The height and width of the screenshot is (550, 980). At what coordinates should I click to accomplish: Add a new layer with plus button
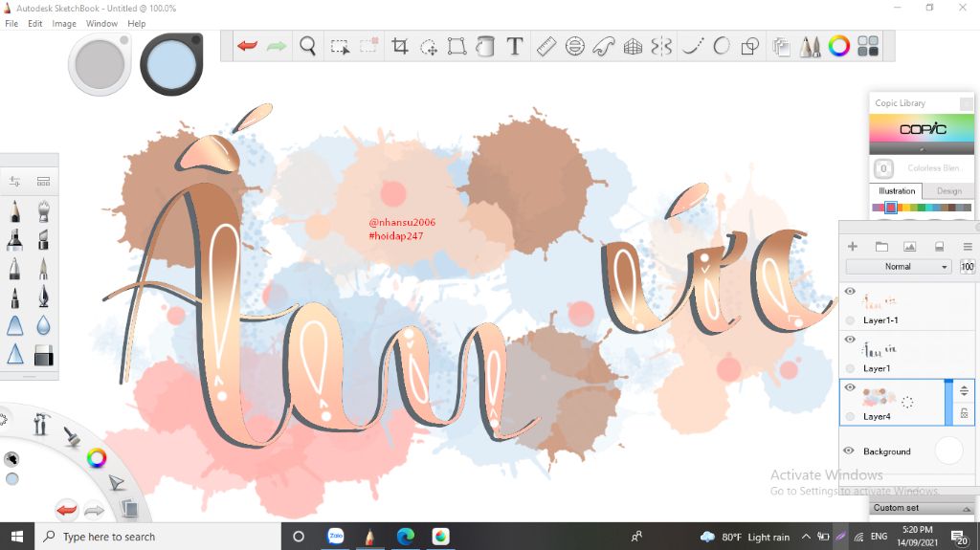pyautogui.click(x=852, y=246)
